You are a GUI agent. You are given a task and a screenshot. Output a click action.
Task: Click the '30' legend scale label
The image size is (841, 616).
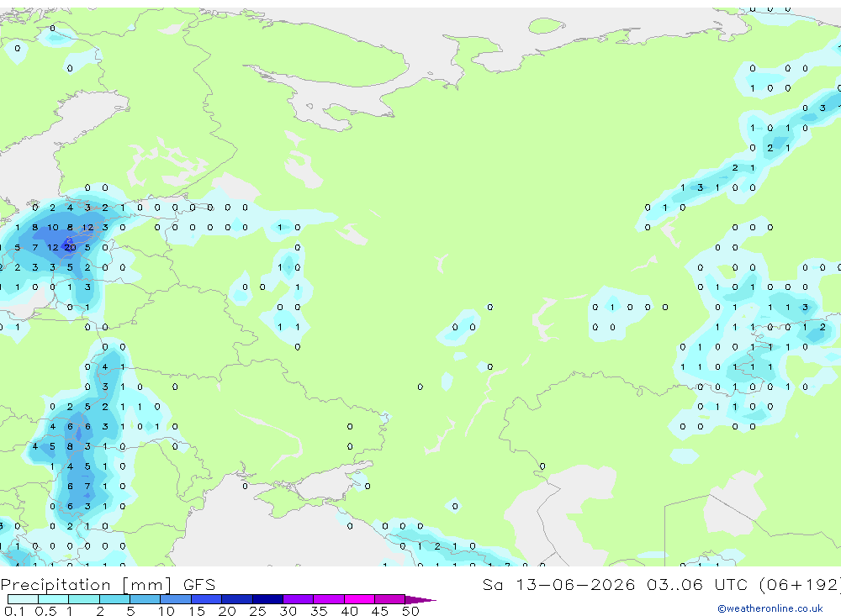288,611
